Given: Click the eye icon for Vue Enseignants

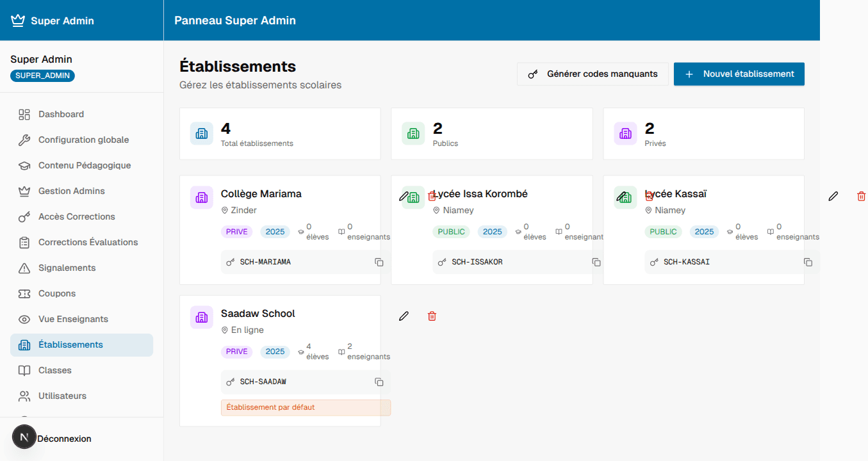Looking at the screenshot, I should point(24,319).
